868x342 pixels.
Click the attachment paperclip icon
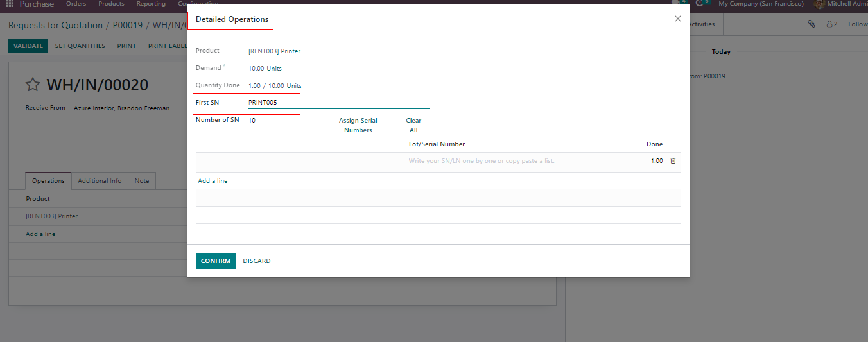click(x=812, y=24)
